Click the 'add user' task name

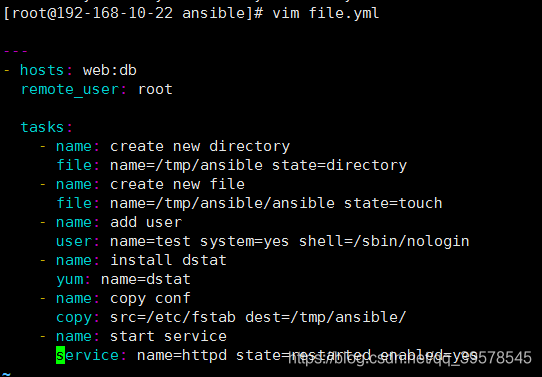click(146, 222)
